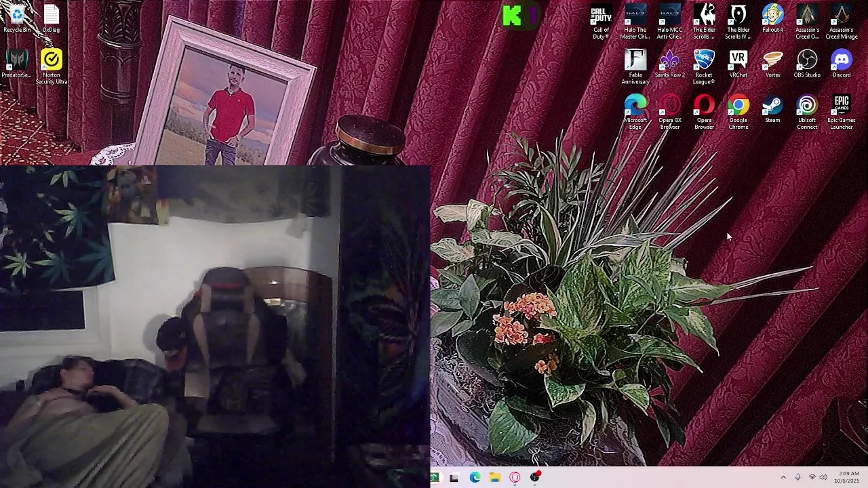The width and height of the screenshot is (868, 488).
Task: Open Microsoft Edge from the taskbar
Action: click(x=475, y=477)
